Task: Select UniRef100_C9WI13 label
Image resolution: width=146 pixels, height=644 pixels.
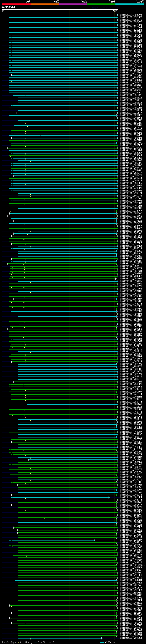Action: [x=131, y=98]
